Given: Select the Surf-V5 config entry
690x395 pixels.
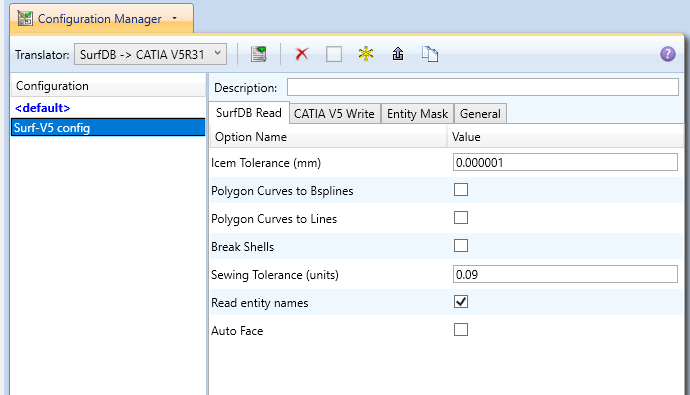Looking at the screenshot, I should click(x=108, y=128).
